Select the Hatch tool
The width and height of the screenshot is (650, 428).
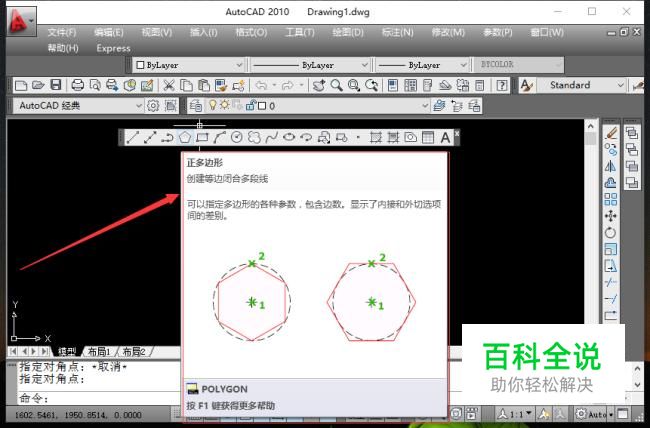(x=376, y=137)
